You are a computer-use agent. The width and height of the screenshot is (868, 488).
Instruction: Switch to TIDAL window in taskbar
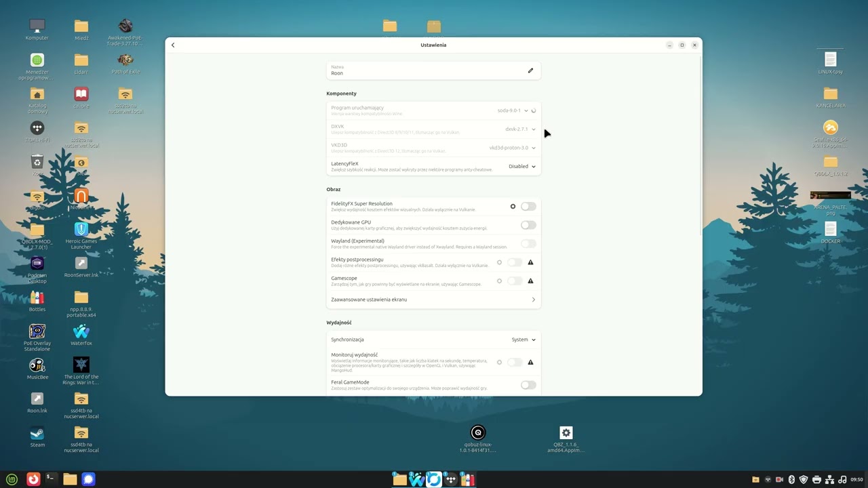450,479
